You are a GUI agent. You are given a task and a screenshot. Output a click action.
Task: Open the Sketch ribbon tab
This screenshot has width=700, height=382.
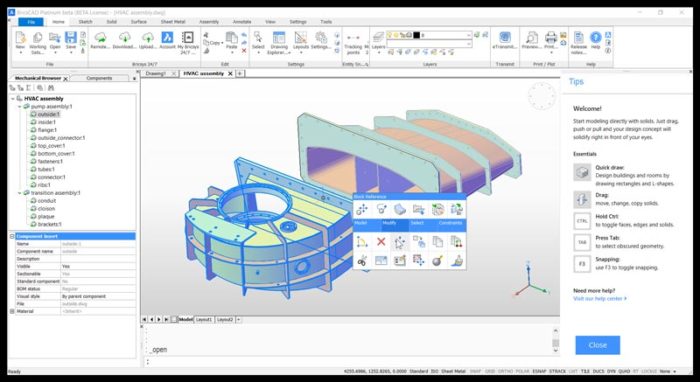pos(85,21)
